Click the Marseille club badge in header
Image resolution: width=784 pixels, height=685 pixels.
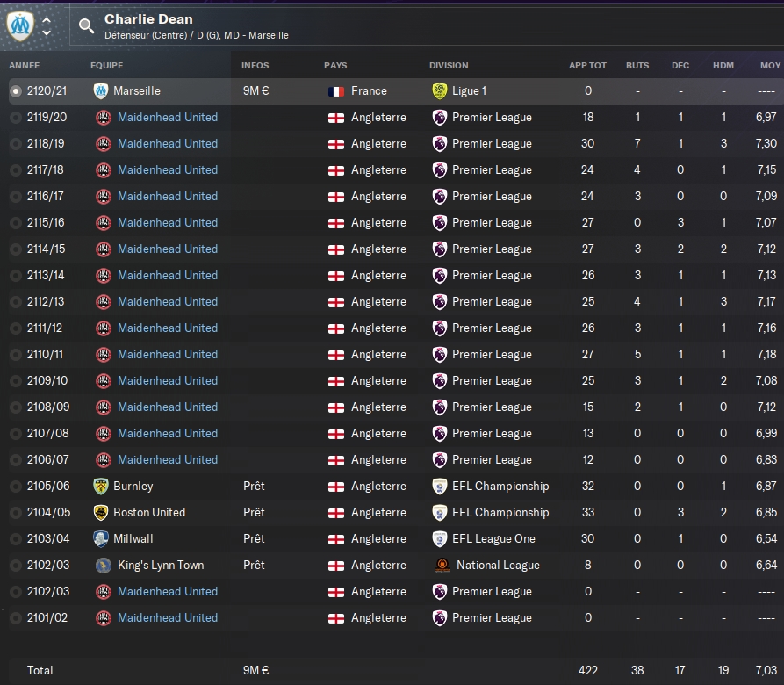pos(19,25)
